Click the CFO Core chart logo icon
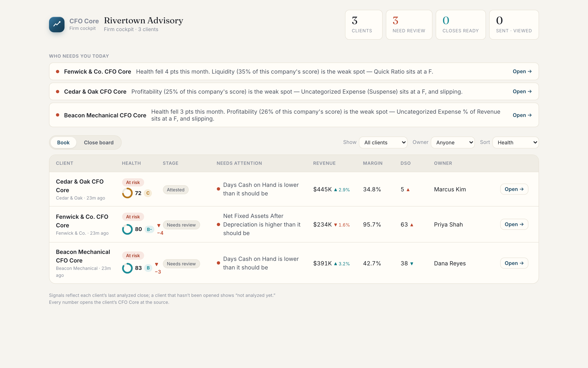 (x=57, y=25)
